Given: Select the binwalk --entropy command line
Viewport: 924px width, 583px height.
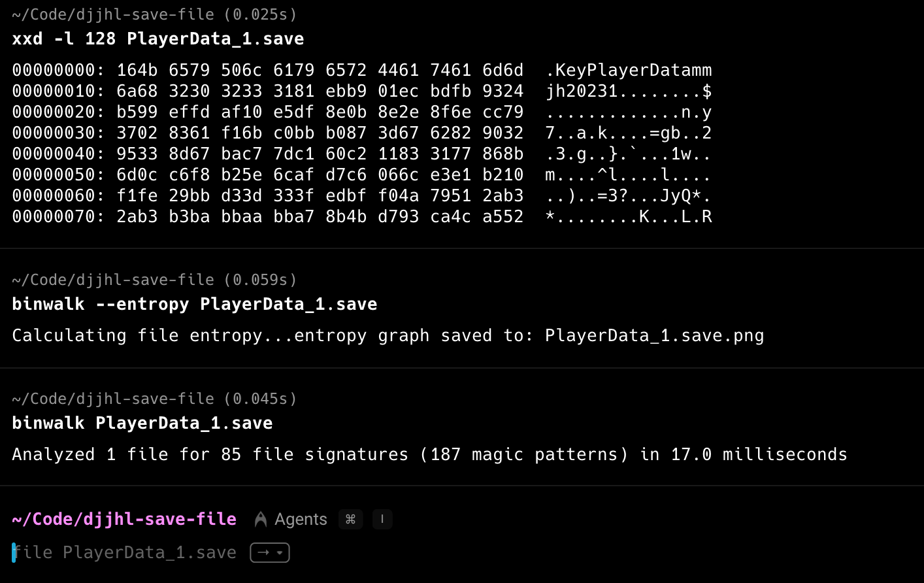Looking at the screenshot, I should 194,304.
